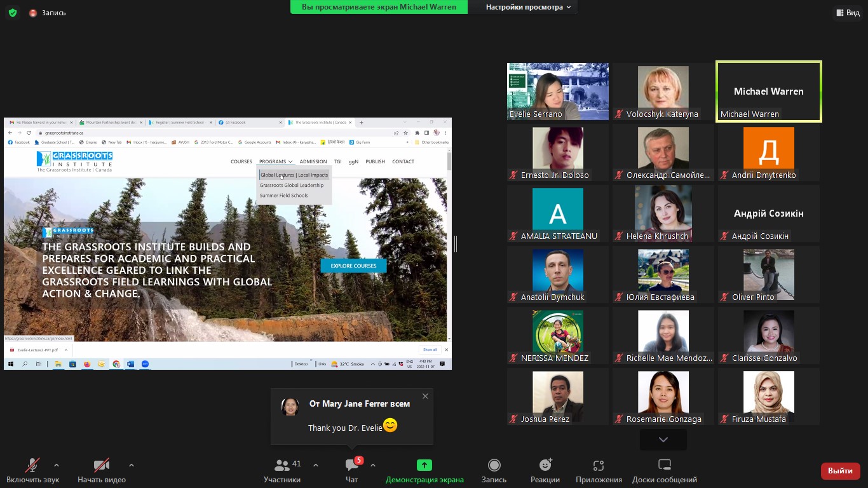Open the Reactions smiley icon
This screenshot has height=488, width=868.
tap(545, 466)
